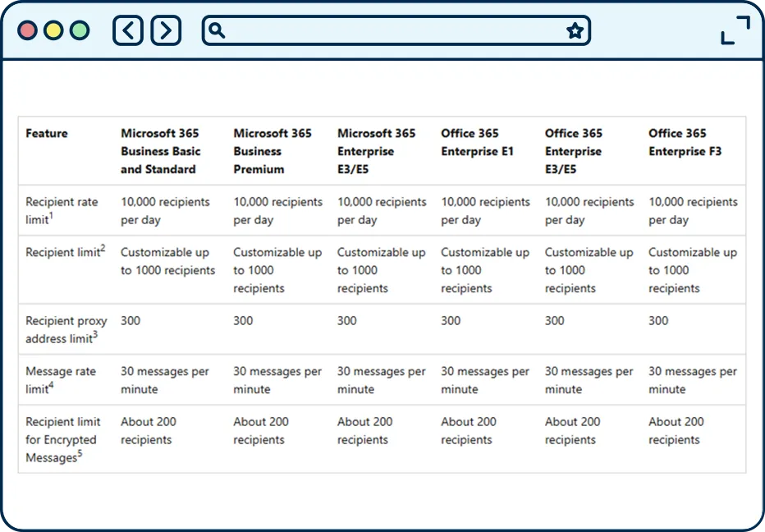The width and height of the screenshot is (765, 532).
Task: Click the yellow traffic light button
Action: pos(53,30)
